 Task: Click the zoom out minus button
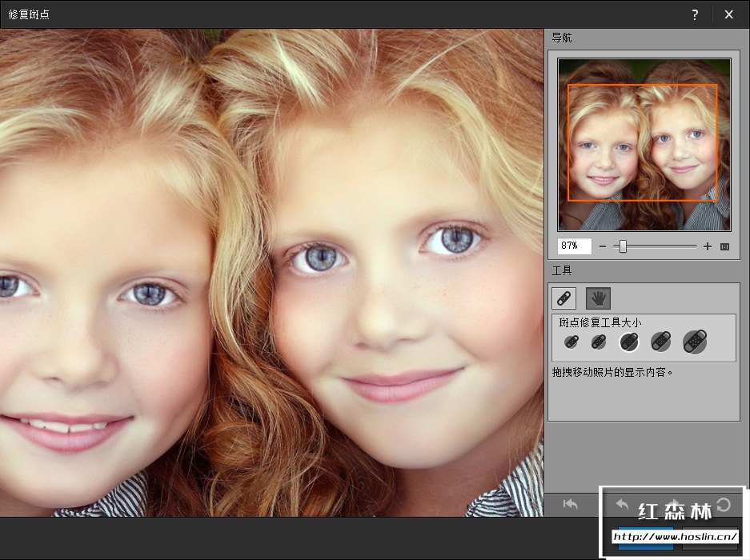[x=603, y=246]
